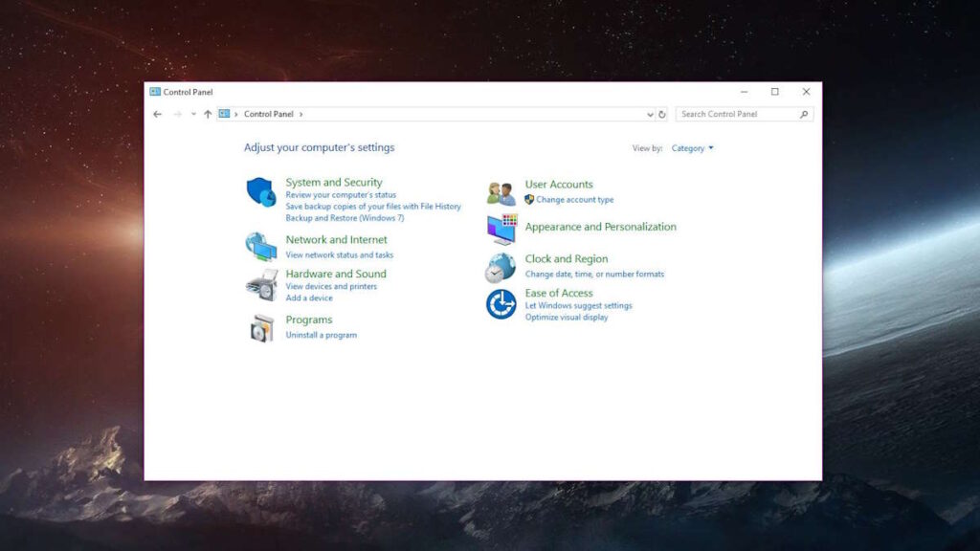Open the Network and Internet globe icon
The height and width of the screenshot is (551, 980).
point(260,246)
